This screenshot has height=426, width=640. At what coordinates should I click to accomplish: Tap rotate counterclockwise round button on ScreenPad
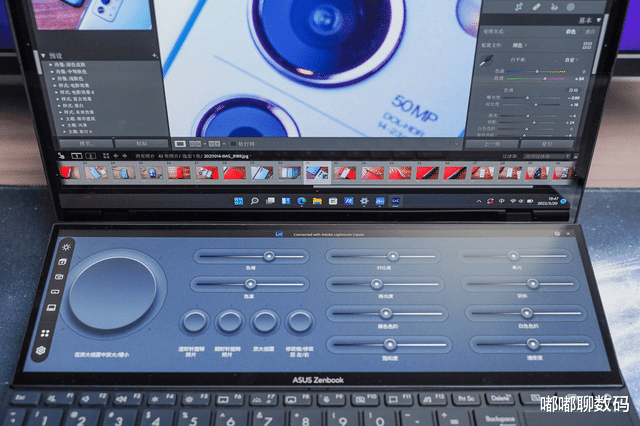194,321
